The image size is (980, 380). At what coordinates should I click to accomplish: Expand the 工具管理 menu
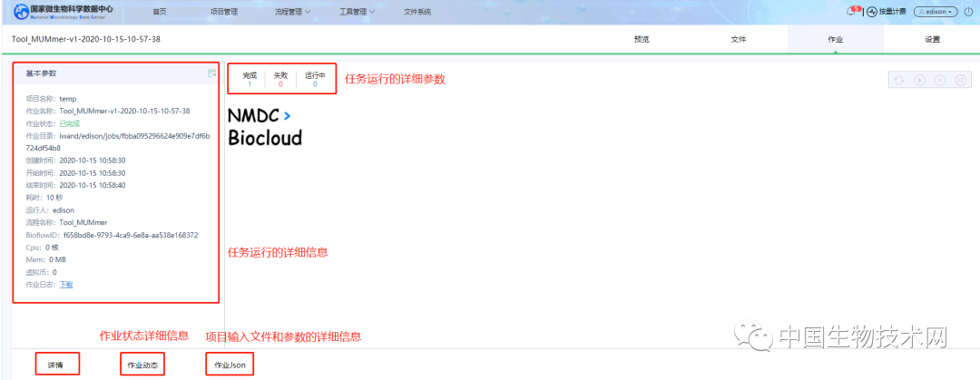pyautogui.click(x=358, y=11)
